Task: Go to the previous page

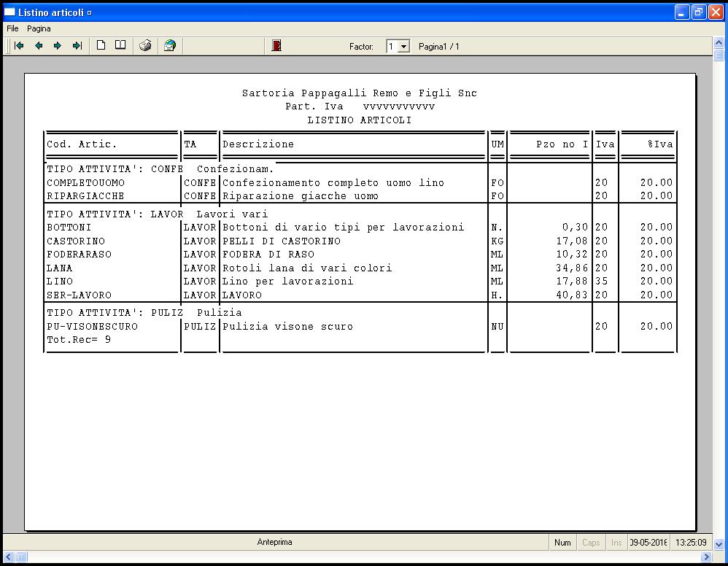Action: click(39, 45)
